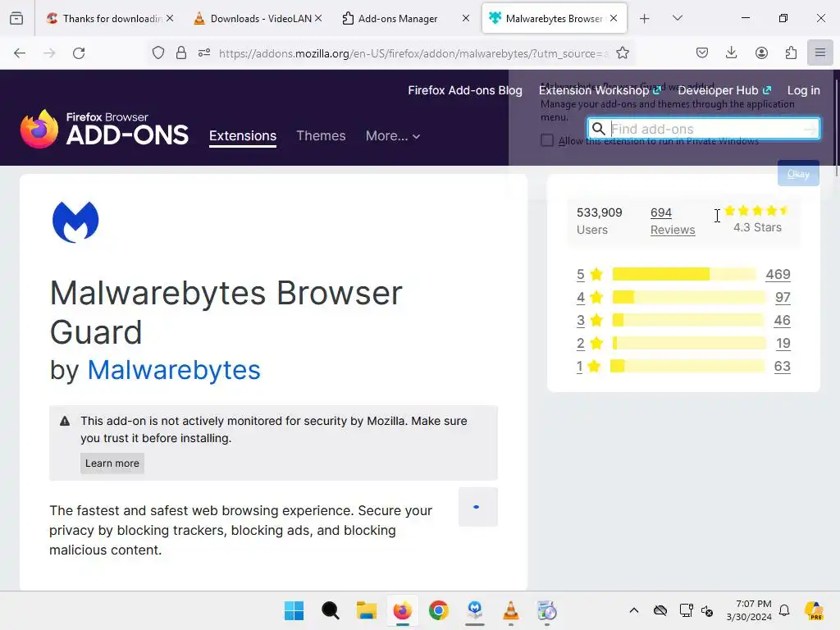Click the Chrome icon in the taskbar
This screenshot has height=630, width=840.
[x=438, y=610]
